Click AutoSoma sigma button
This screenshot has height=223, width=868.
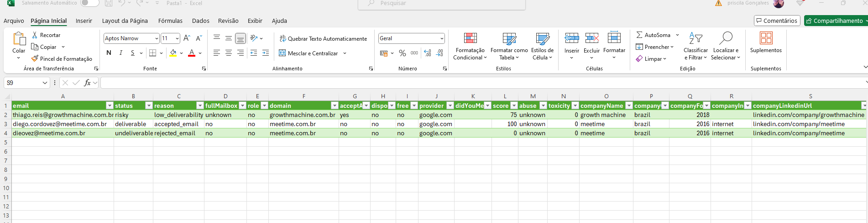(653, 35)
